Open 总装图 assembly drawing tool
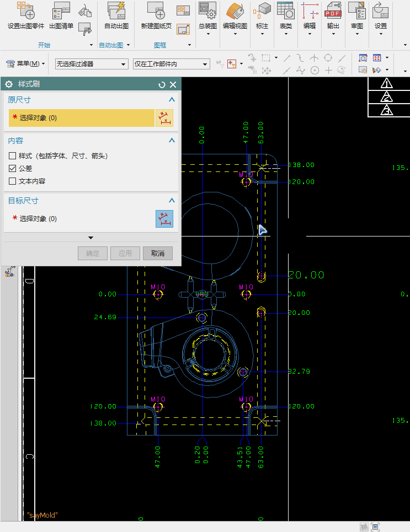410x532 pixels. pyautogui.click(x=207, y=10)
